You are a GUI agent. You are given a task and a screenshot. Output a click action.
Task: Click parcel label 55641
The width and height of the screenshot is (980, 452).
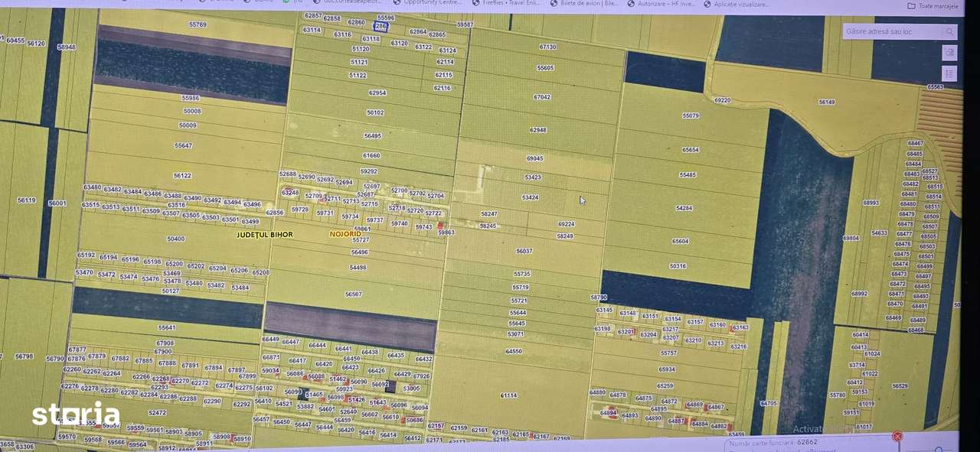click(167, 327)
